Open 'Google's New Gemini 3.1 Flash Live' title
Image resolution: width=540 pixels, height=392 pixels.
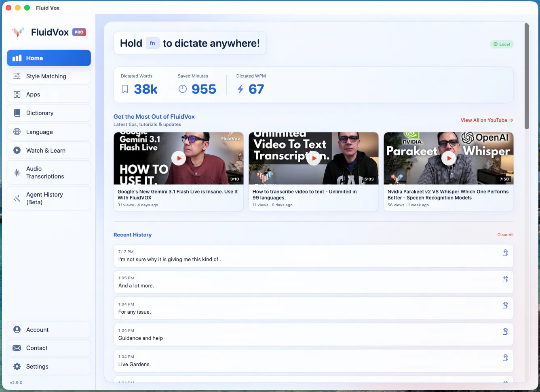[x=177, y=195]
